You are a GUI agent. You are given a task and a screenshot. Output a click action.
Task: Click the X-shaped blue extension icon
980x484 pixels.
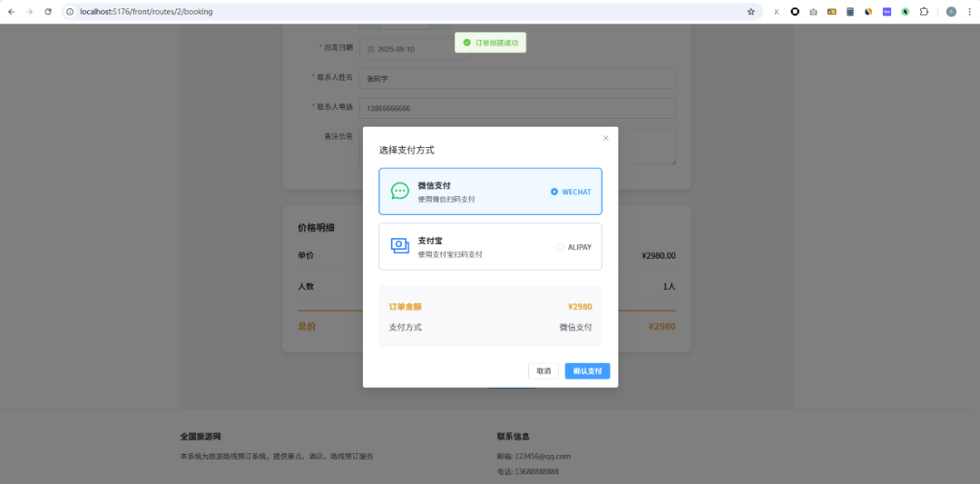pos(776,11)
